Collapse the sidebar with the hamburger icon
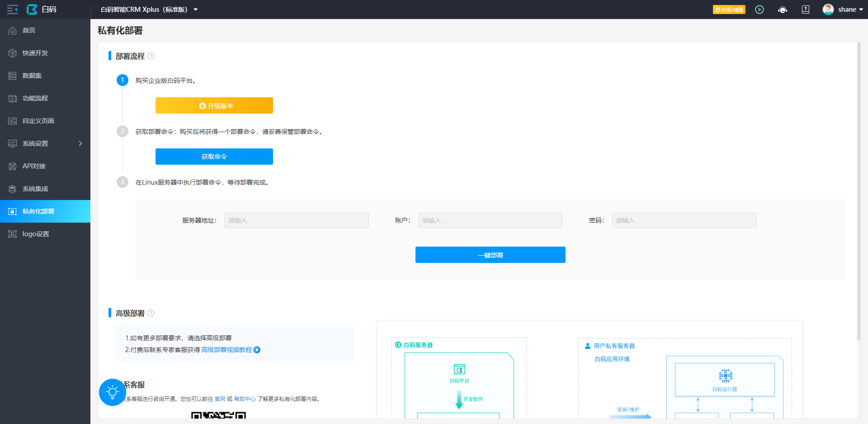Screen dimensions: 868x424 pos(12,9)
